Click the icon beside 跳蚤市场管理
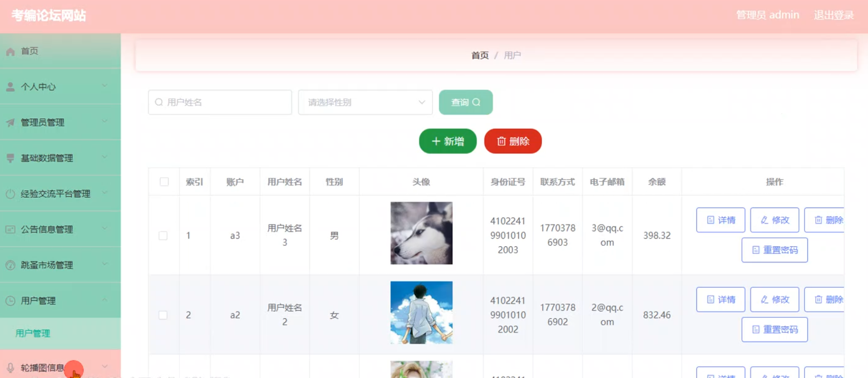Screen dimensions: 868x378 10,265
